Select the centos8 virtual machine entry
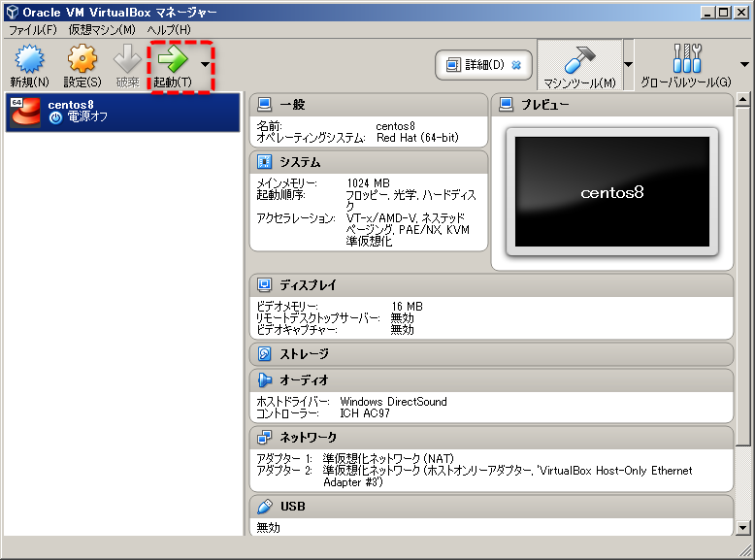Viewport: 755px width, 560px height. tap(122, 112)
